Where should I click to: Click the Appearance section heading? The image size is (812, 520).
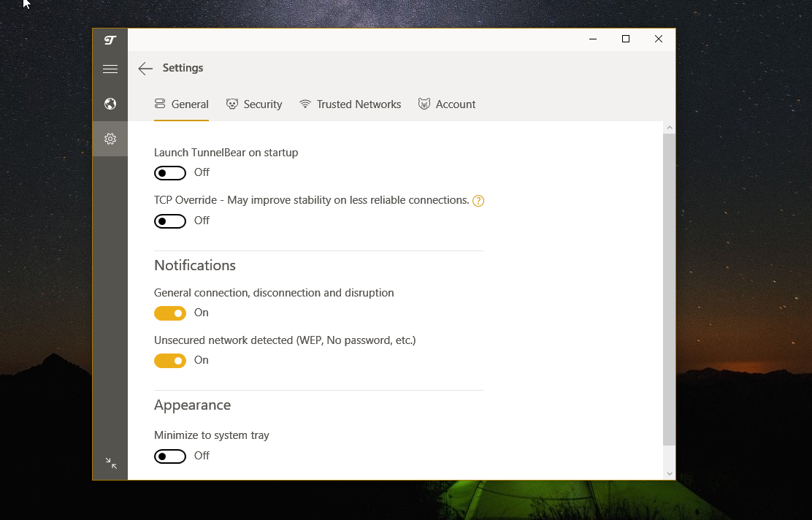click(x=192, y=405)
